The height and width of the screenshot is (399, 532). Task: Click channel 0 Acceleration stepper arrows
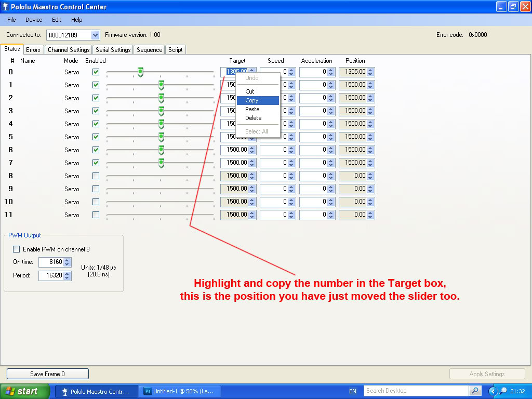pos(331,72)
